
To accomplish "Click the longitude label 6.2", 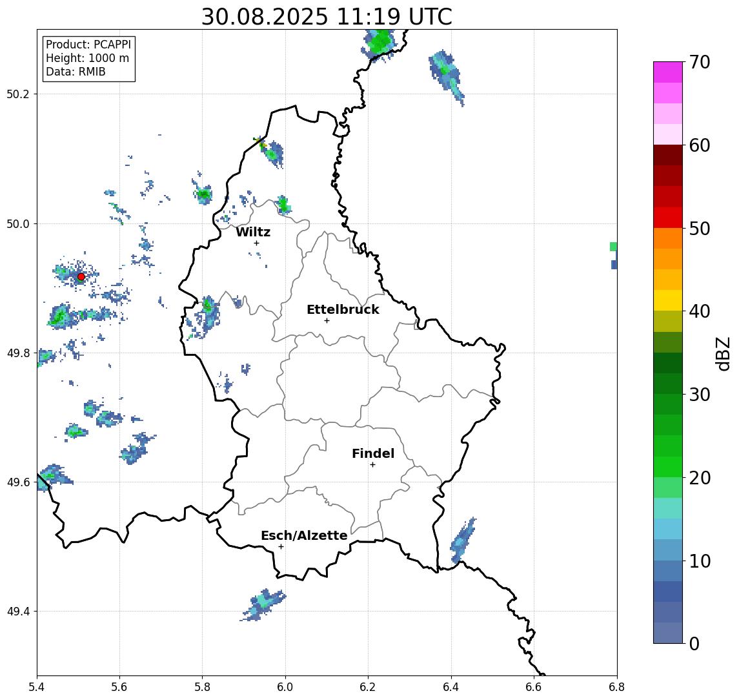I will (x=369, y=687).
